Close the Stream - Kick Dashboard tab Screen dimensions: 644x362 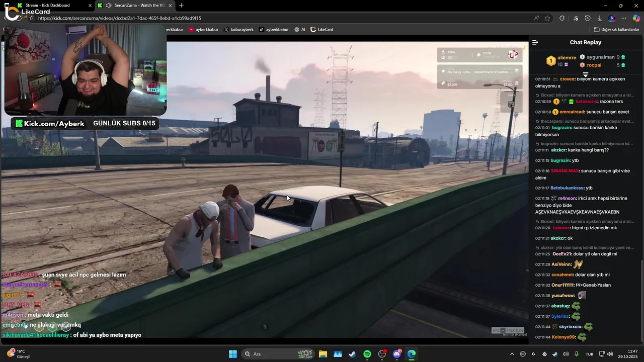click(90, 6)
